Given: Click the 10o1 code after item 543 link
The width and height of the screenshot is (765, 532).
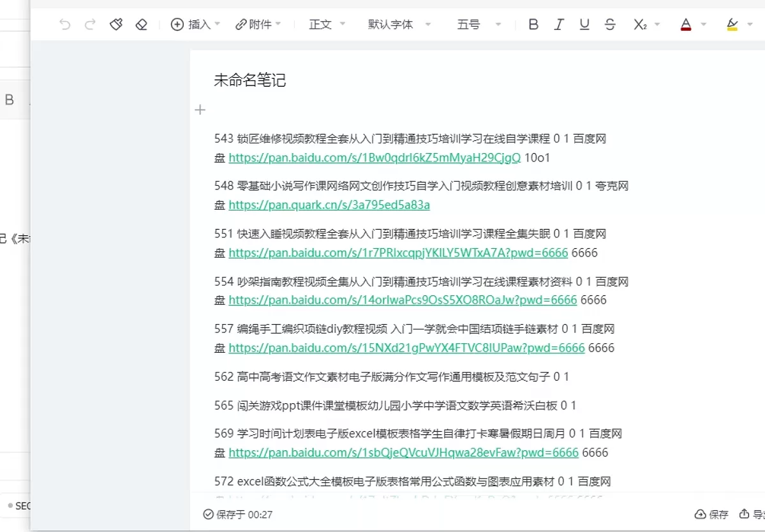Looking at the screenshot, I should tap(537, 158).
